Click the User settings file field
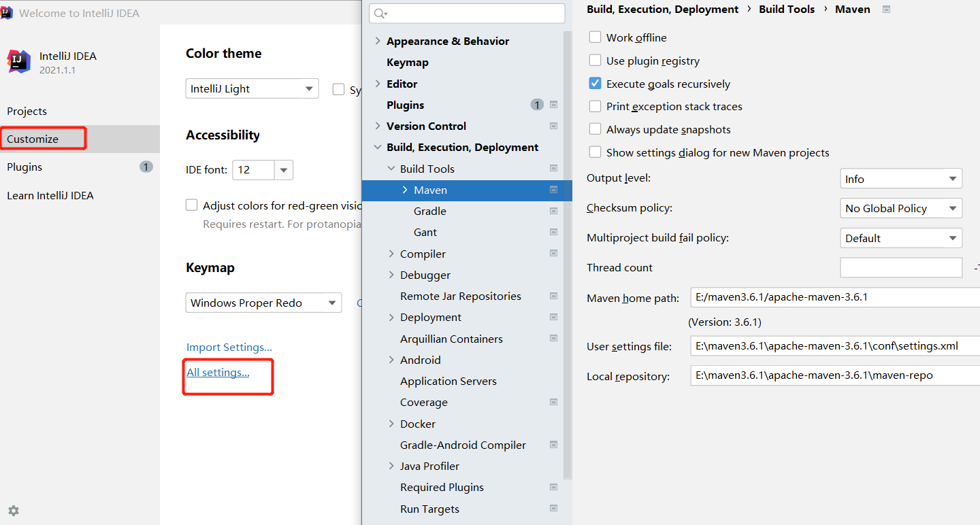The height and width of the screenshot is (525, 980). click(x=835, y=345)
